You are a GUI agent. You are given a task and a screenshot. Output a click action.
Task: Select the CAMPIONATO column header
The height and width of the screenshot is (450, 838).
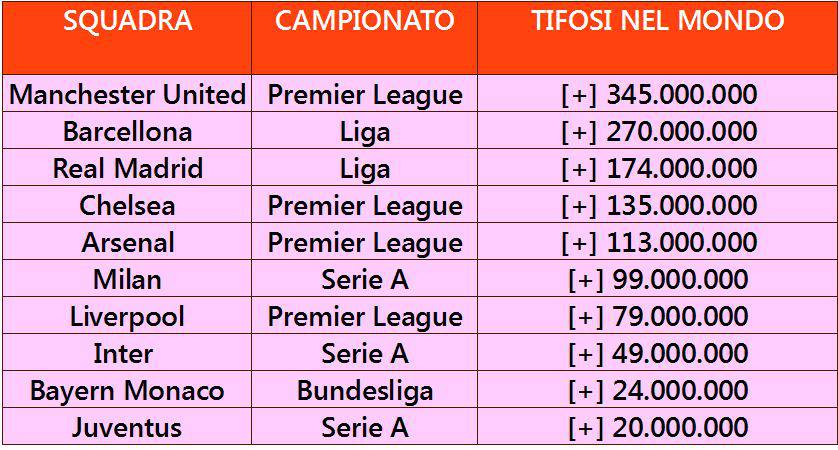(364, 22)
